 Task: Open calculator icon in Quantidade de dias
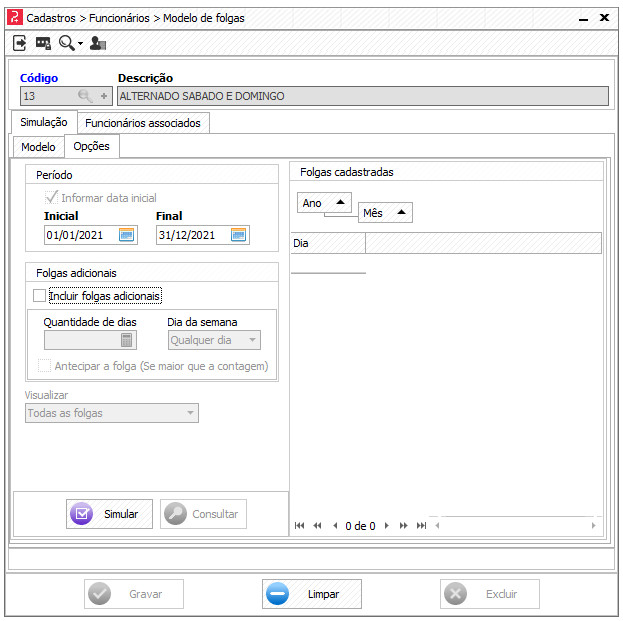click(x=126, y=340)
